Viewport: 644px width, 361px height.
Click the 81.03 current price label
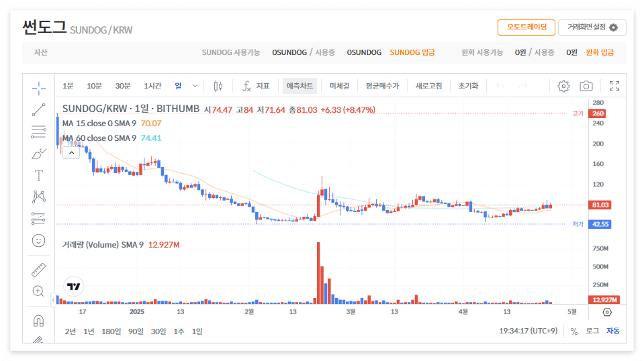coord(600,205)
